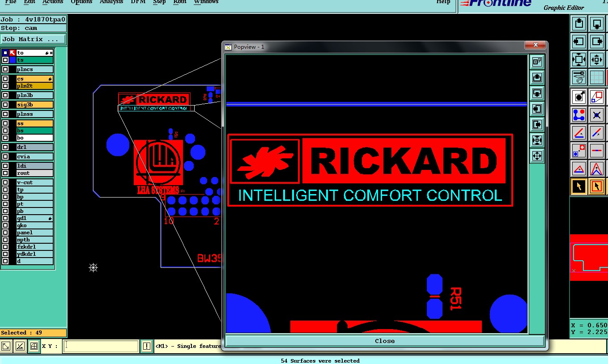Click red color swatch of layer to
The image size is (608, 364).
point(13,53)
